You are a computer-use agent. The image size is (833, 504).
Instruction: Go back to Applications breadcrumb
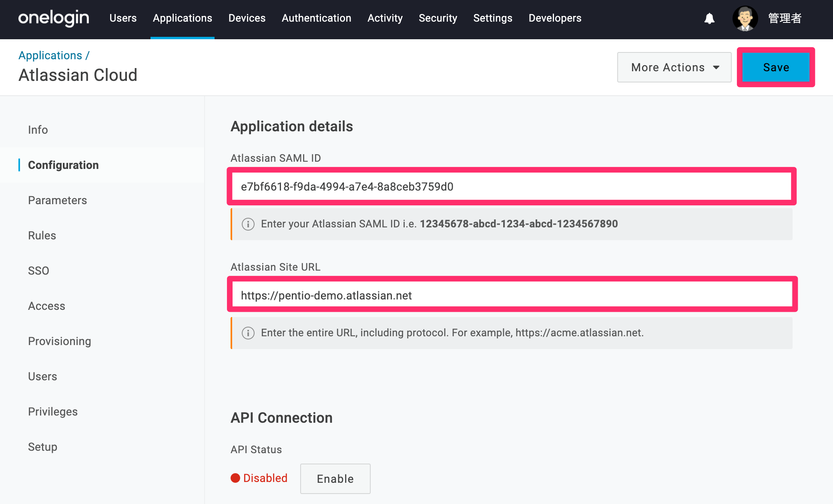pos(50,55)
